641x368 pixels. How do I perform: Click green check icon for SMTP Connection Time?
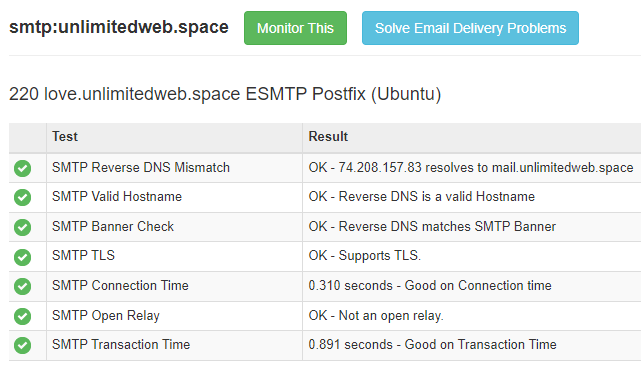point(22,286)
